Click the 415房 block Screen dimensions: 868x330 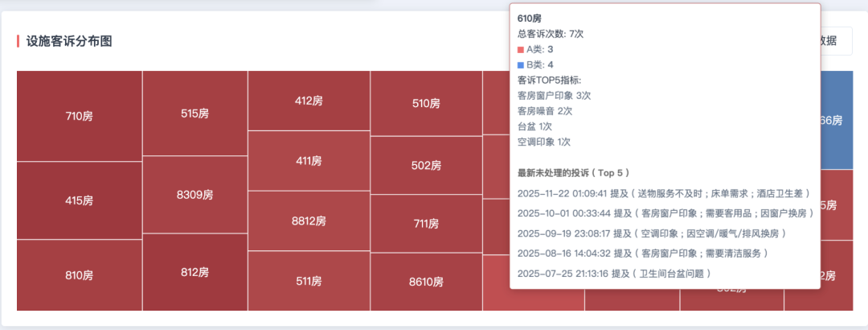coord(80,200)
